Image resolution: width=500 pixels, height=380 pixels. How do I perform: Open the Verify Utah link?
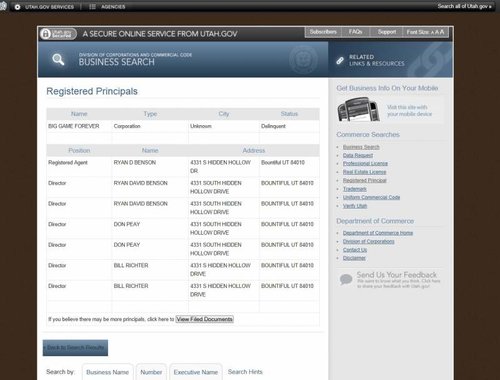(355, 206)
